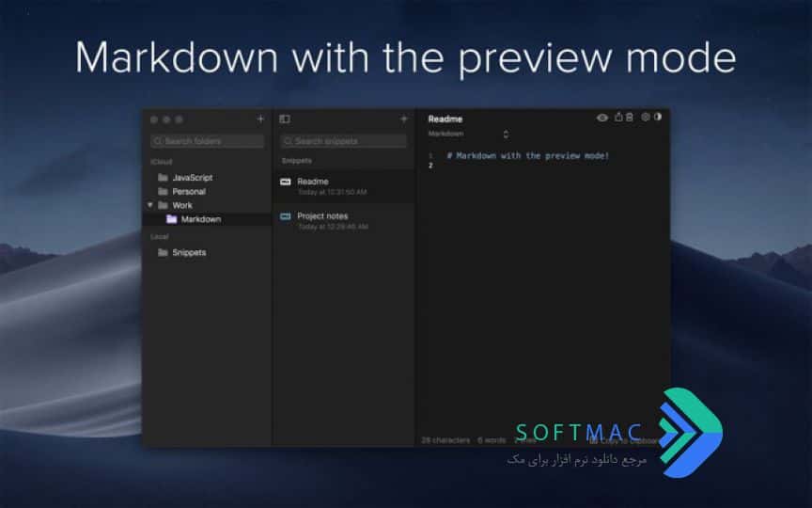This screenshot has height=508, width=812.
Task: Click the characters count in status bar
Action: 445,440
